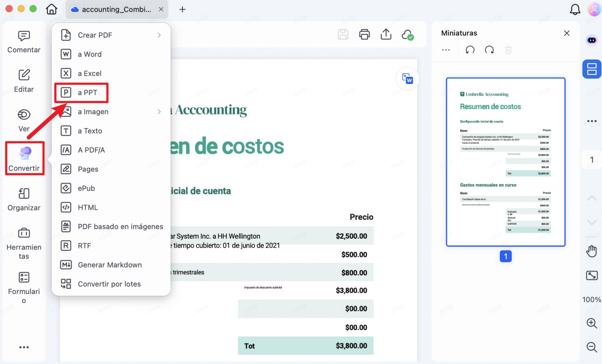This screenshot has height=364, width=602.
Task: Switch to the accounting_Combi tab
Action: tap(115, 9)
